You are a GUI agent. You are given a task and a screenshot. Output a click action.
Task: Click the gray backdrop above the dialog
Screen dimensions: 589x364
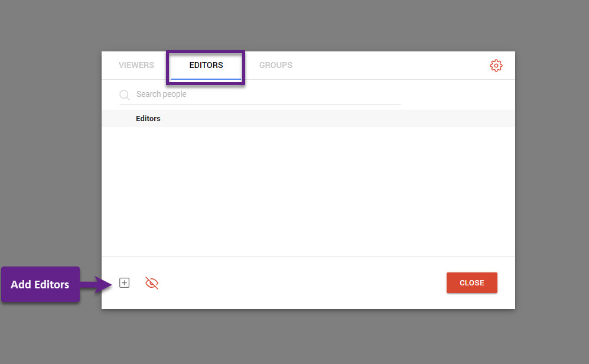pos(307,25)
